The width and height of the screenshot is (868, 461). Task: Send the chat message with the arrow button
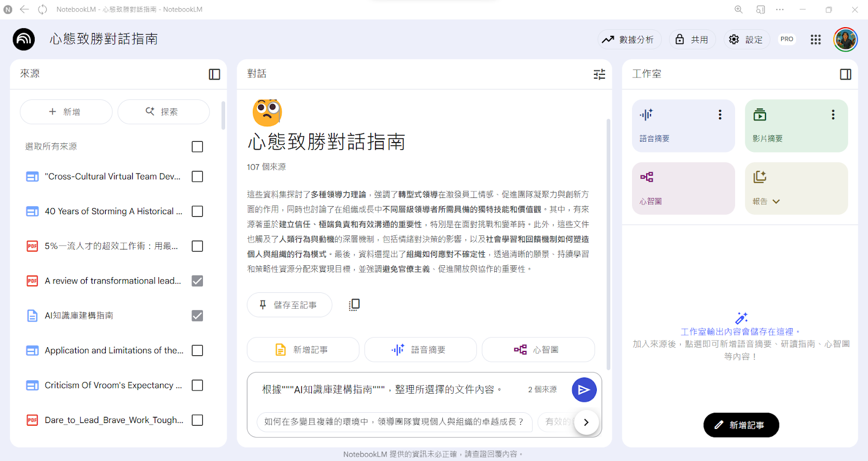coord(584,389)
